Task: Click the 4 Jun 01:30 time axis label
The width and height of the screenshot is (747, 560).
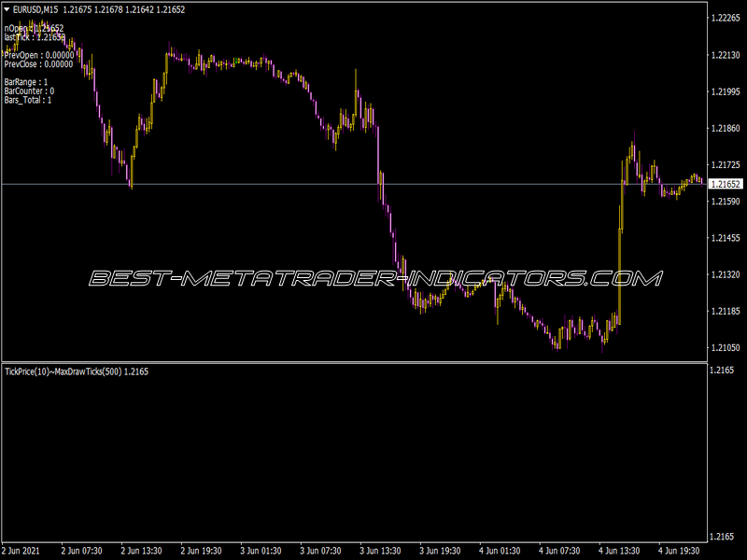Action: click(500, 551)
